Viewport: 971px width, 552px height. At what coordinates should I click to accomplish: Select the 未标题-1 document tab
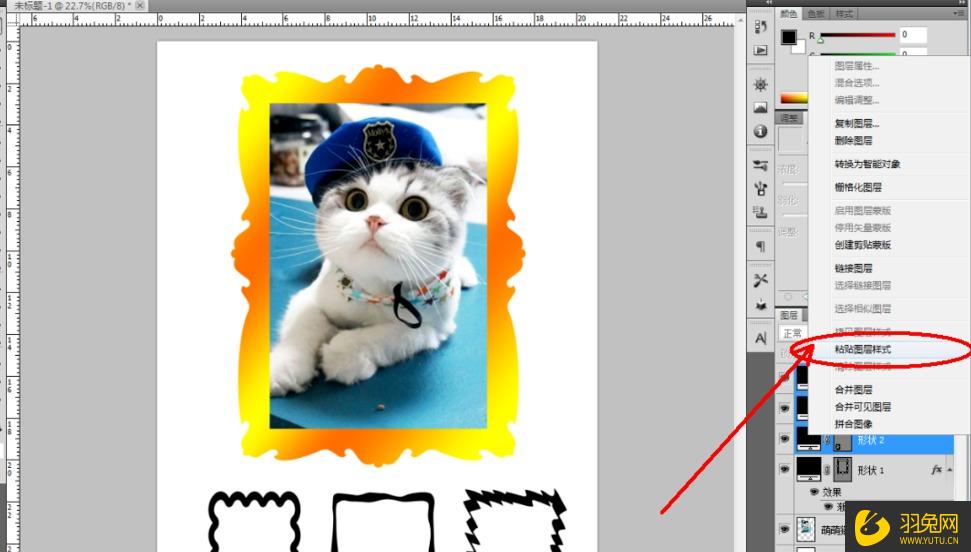pyautogui.click(x=71, y=5)
